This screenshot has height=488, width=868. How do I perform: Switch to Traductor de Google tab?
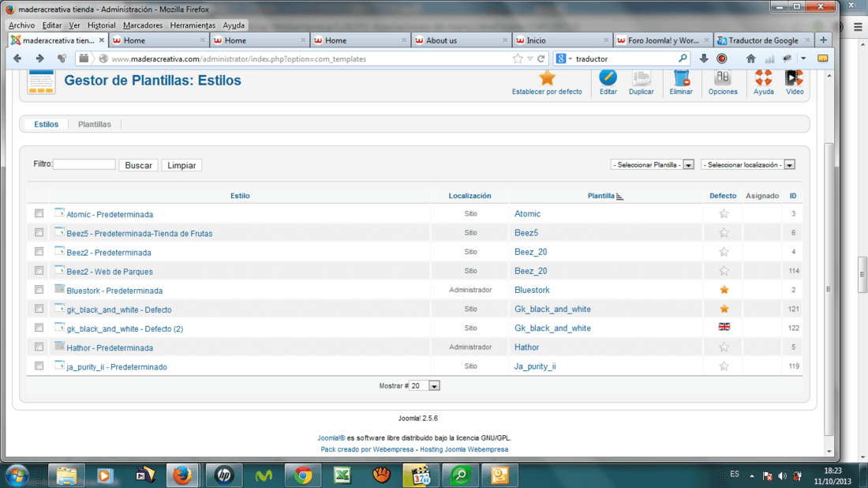coord(763,40)
